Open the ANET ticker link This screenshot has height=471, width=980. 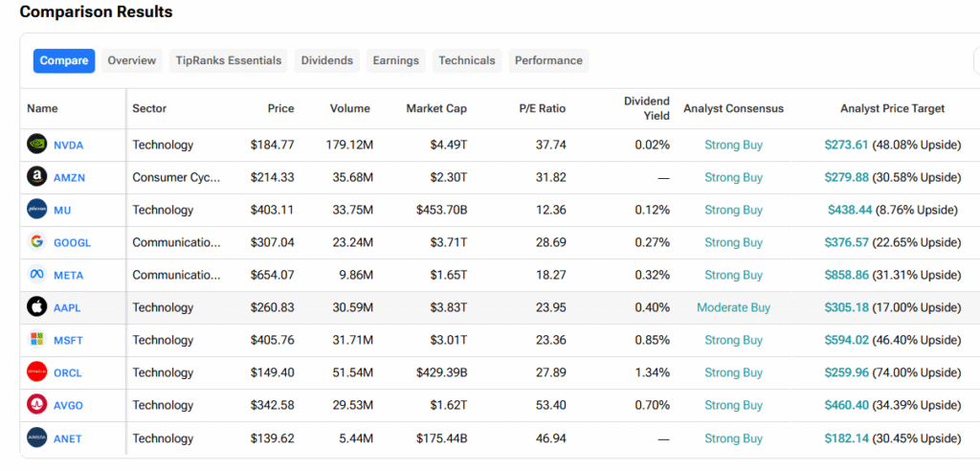pyautogui.click(x=68, y=438)
